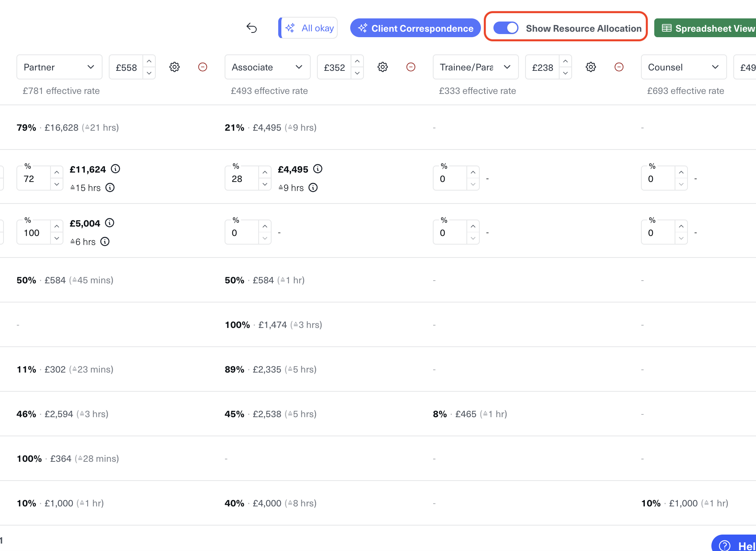The height and width of the screenshot is (551, 756).
Task: Remove the Trainee/Para role via red minus
Action: click(619, 67)
